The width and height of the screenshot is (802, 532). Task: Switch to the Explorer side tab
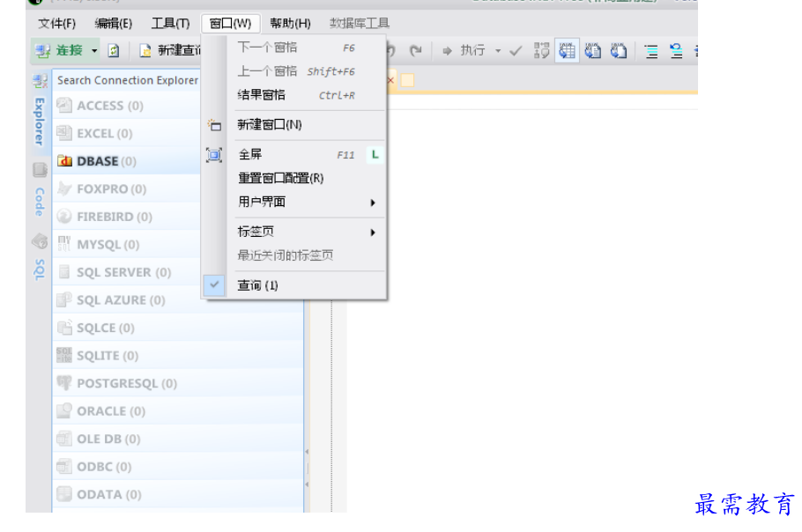pyautogui.click(x=40, y=122)
